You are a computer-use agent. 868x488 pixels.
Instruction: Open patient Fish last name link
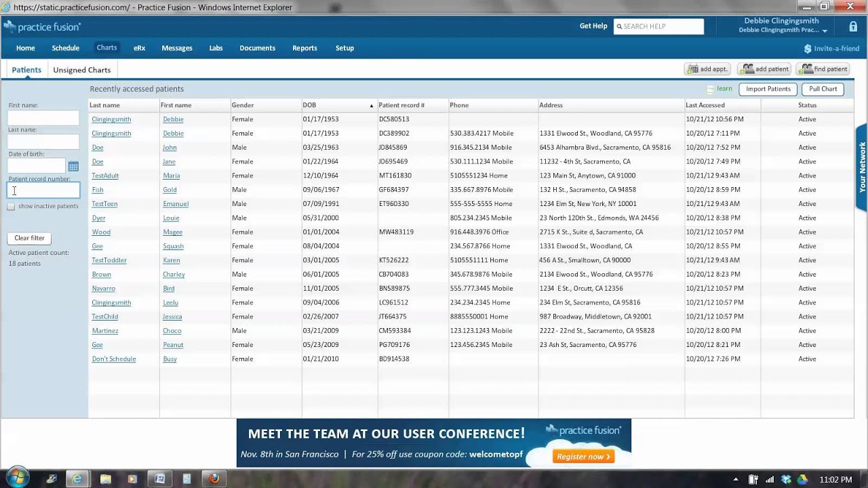(x=98, y=190)
